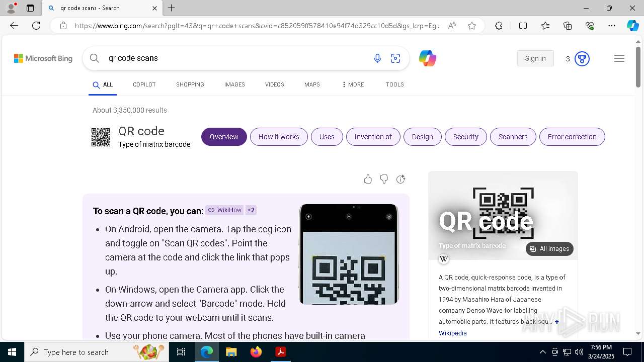This screenshot has height=362, width=644.
Task: Open the Edge profile icon
Action: point(11,8)
